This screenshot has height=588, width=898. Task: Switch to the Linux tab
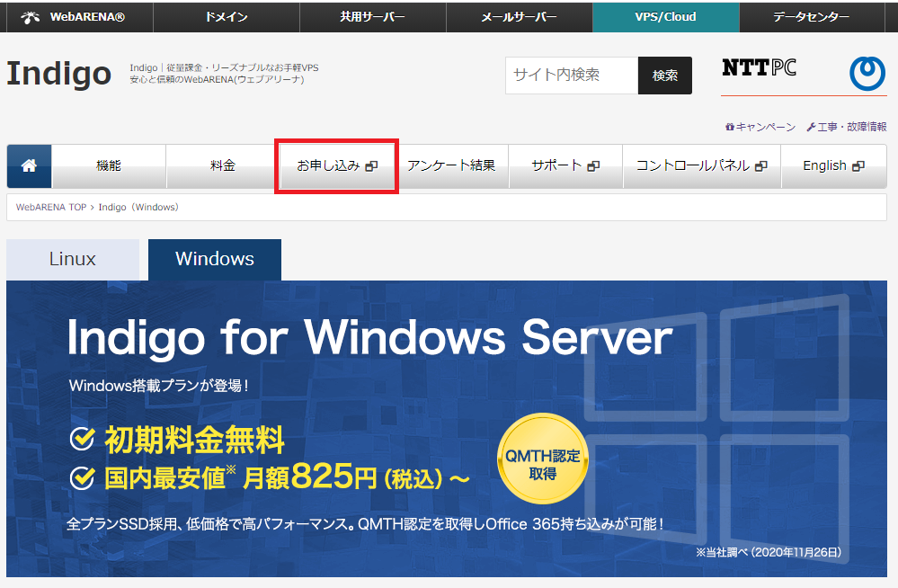coord(73,260)
